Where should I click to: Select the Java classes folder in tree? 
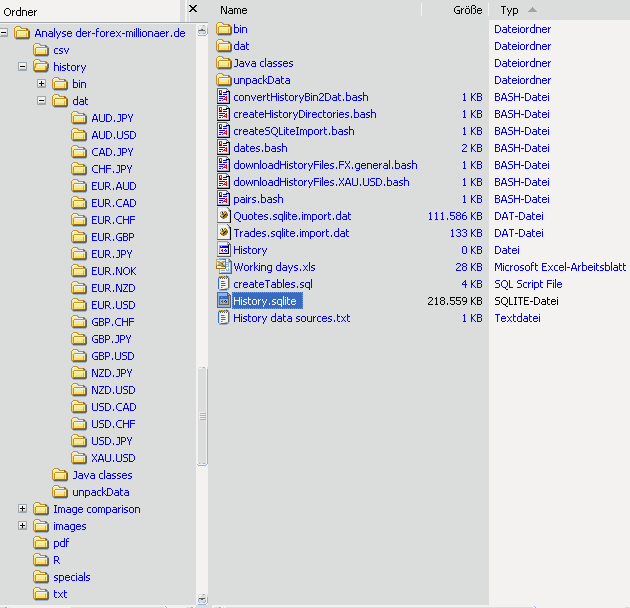(x=102, y=475)
